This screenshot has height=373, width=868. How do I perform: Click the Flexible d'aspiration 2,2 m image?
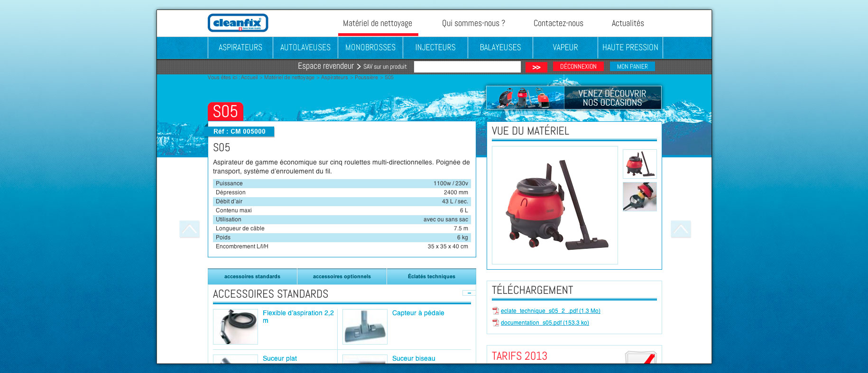(x=235, y=327)
